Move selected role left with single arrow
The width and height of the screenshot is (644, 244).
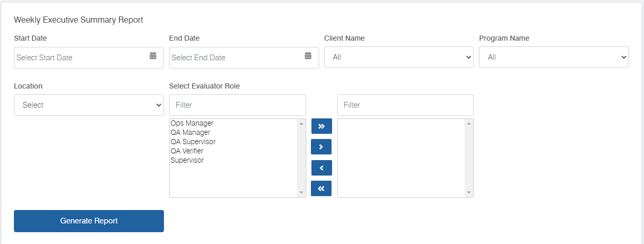point(321,168)
